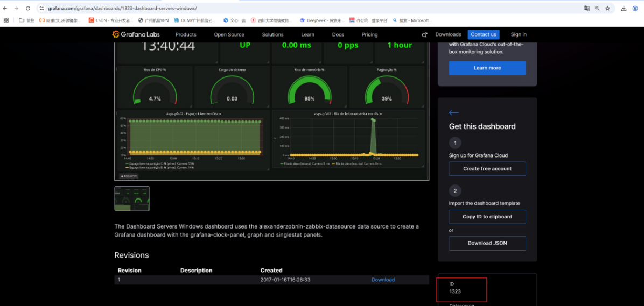Click the ID value 1323
The width and height of the screenshot is (644, 306).
pos(455,291)
